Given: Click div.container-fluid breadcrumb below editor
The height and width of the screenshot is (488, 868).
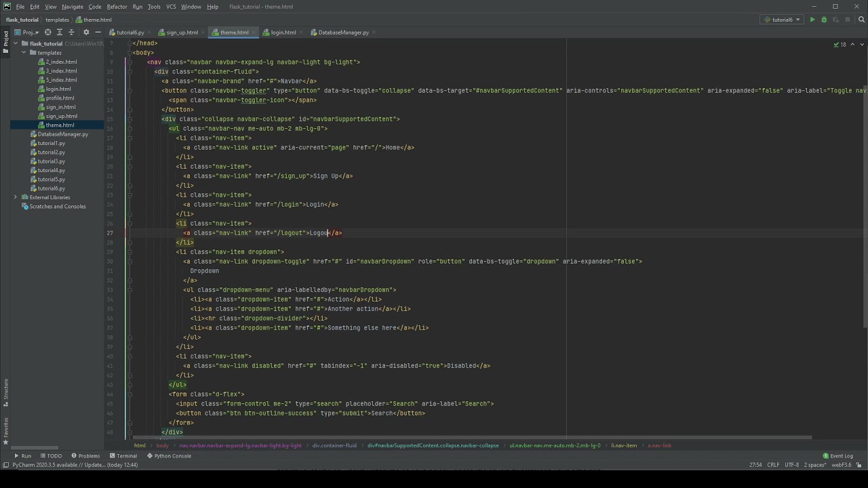Looking at the screenshot, I should (x=334, y=445).
